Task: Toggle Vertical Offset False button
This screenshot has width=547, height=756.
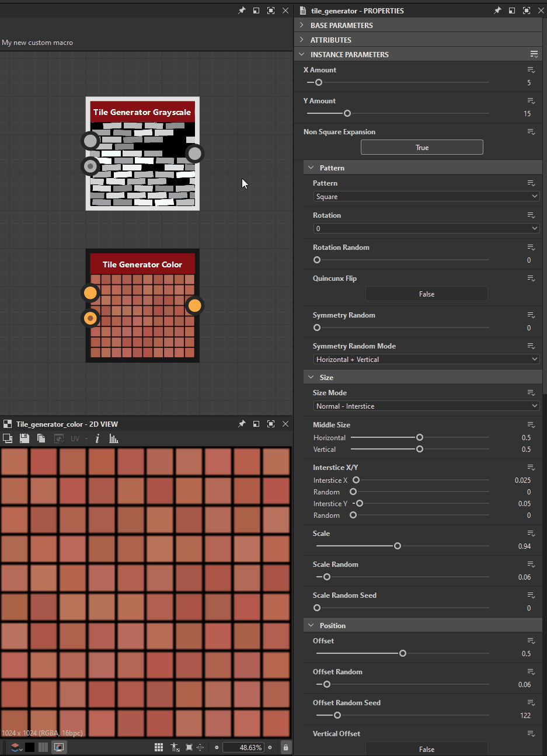Action: [x=426, y=749]
